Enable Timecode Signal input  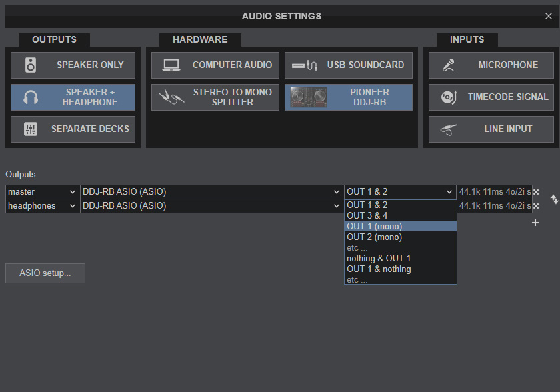tap(491, 97)
